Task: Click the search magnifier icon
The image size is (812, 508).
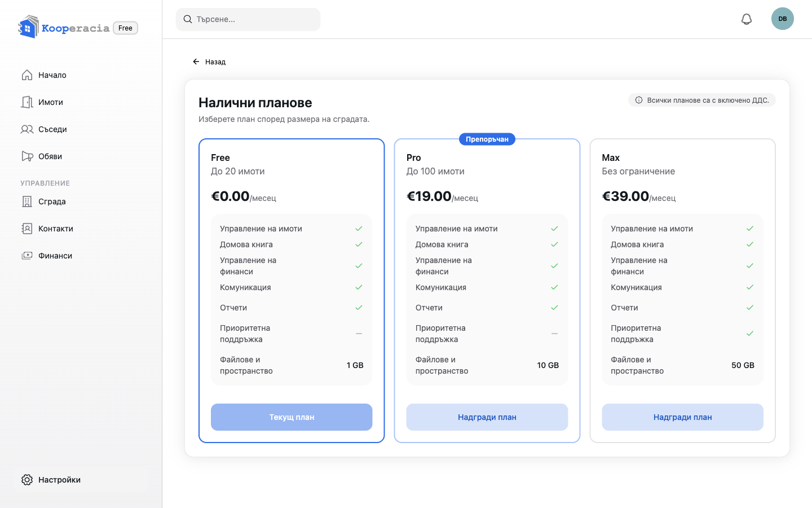Action: [188, 19]
